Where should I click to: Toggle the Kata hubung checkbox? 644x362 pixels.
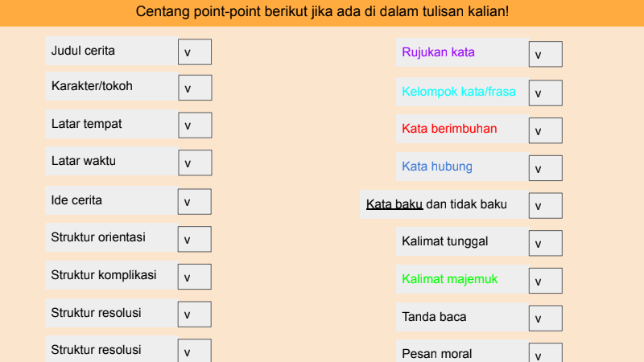coord(545,168)
